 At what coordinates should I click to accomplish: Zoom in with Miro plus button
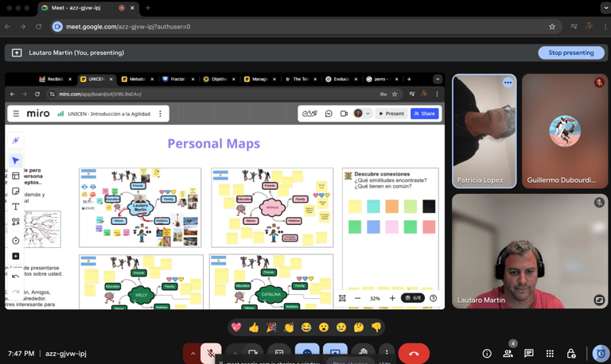click(x=392, y=298)
